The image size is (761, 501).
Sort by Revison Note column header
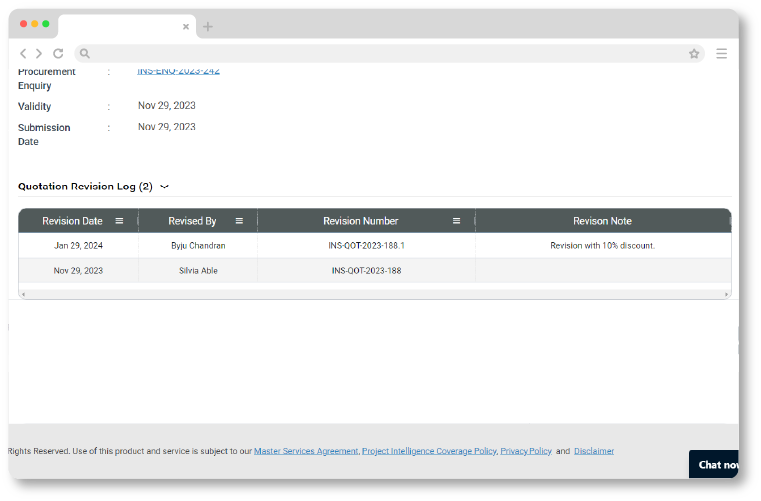pyautogui.click(x=602, y=221)
